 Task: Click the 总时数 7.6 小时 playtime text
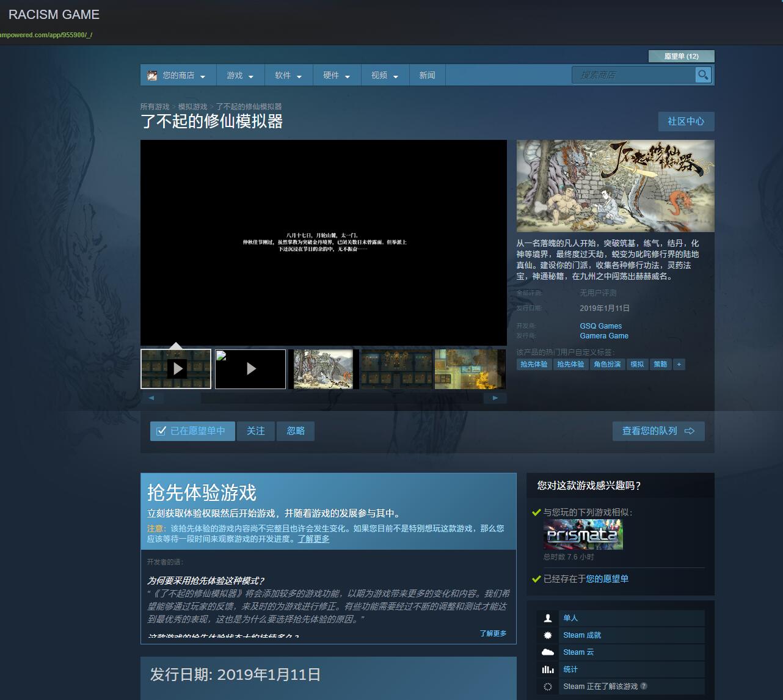(569, 557)
